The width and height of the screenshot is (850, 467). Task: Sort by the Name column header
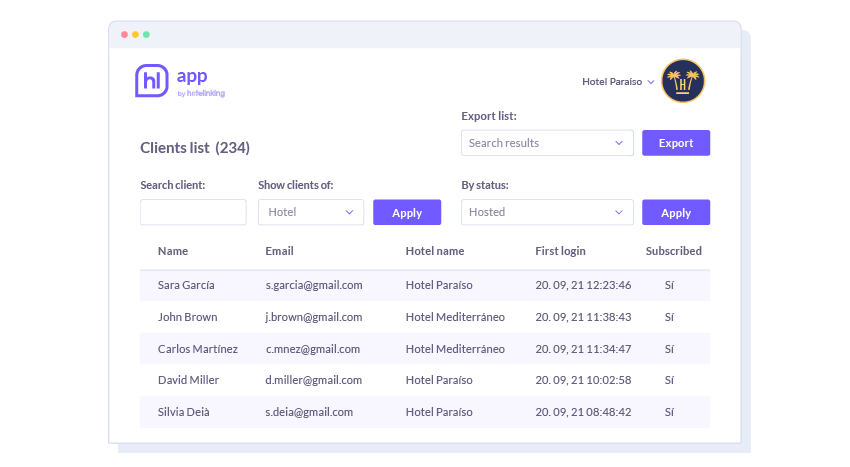point(173,251)
